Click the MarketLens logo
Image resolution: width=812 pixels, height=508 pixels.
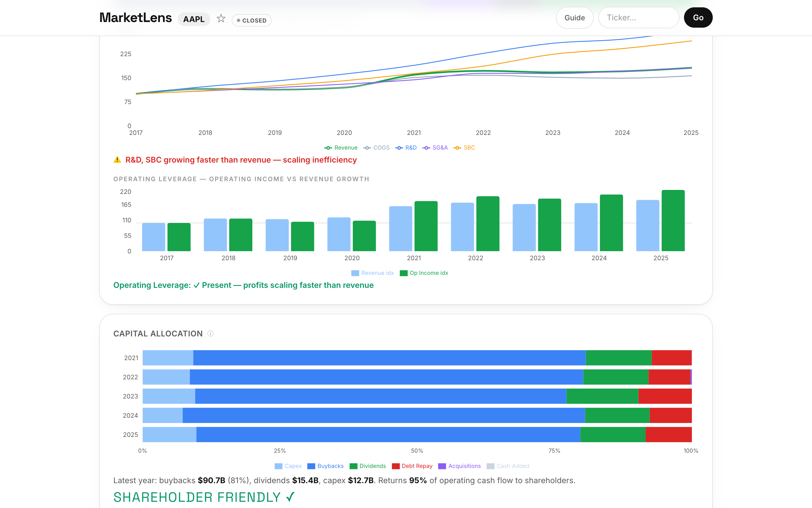[136, 18]
